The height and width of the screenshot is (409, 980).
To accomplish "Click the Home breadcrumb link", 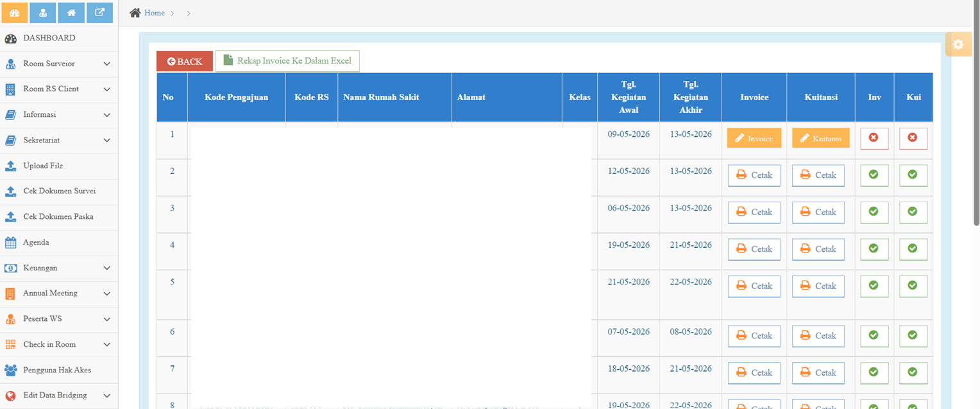I will [x=155, y=13].
